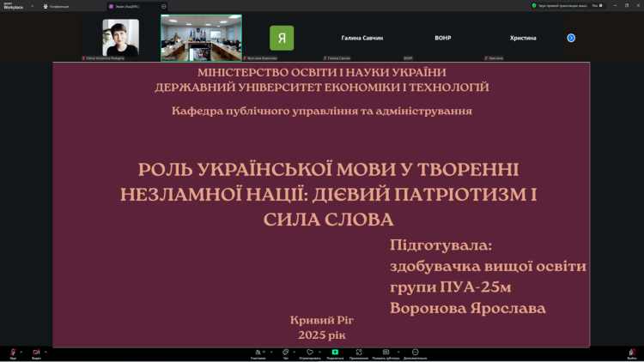The width and height of the screenshot is (644, 362).
Task: Select the speaker video thumbnail with photo
Action: tap(120, 38)
